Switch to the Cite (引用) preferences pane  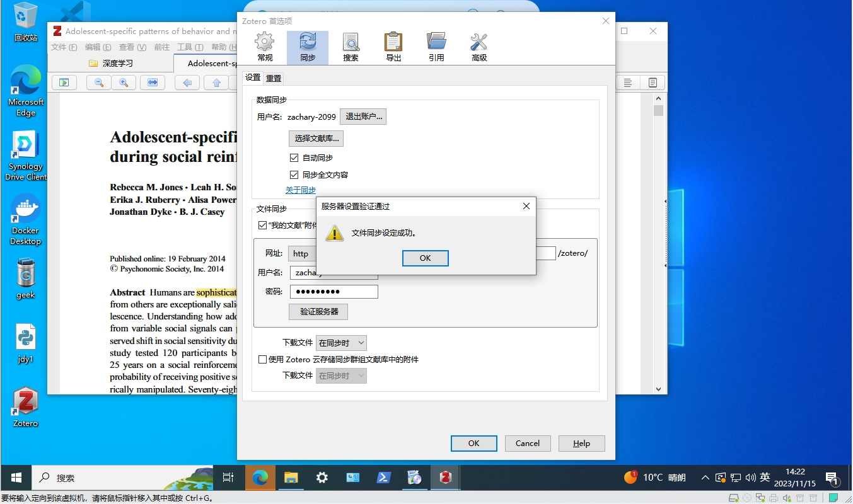[436, 48]
